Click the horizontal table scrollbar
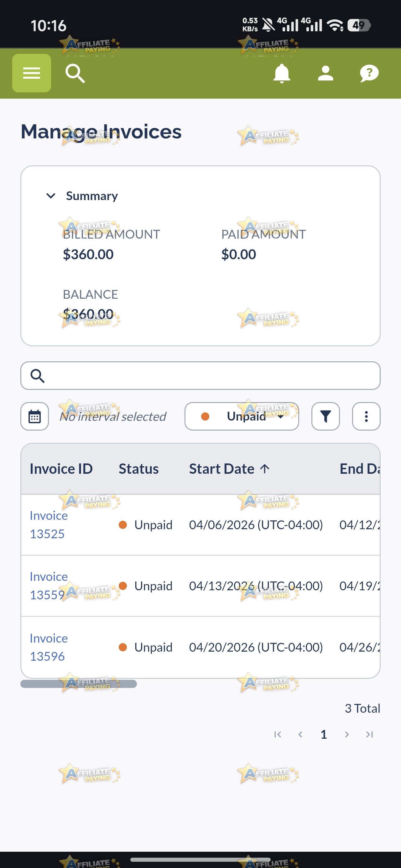 pyautogui.click(x=79, y=684)
